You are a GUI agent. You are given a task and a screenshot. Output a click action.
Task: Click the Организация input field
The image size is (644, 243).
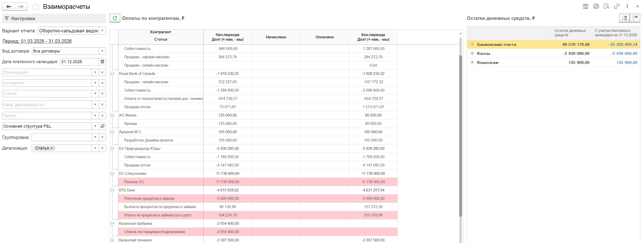[x=47, y=72]
